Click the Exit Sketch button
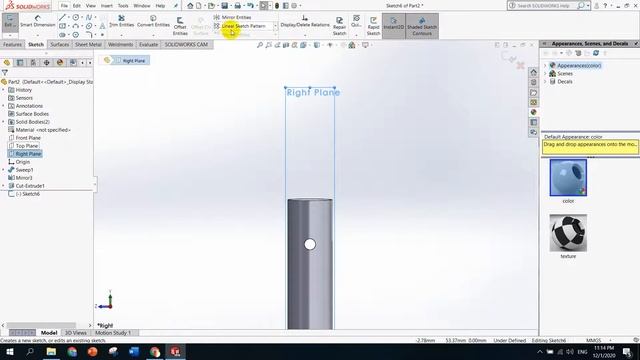The width and height of the screenshot is (640, 360). coord(9,22)
